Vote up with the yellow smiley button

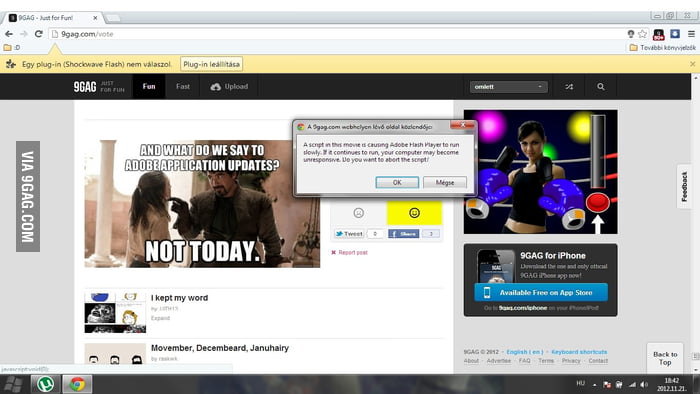[414, 213]
